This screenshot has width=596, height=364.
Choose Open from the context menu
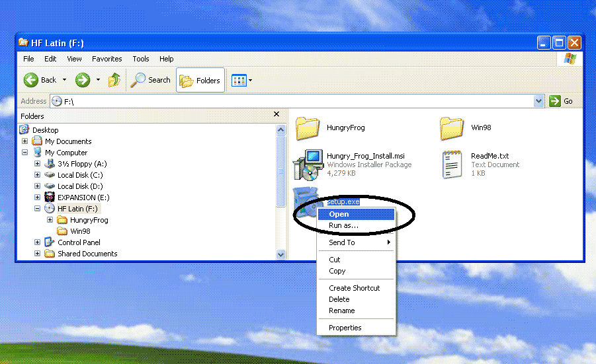pos(339,214)
